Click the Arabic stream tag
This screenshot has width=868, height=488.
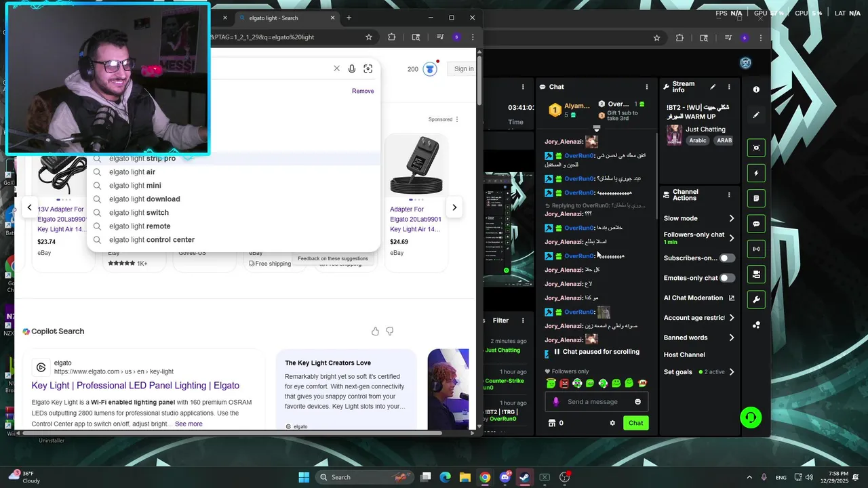coord(698,141)
